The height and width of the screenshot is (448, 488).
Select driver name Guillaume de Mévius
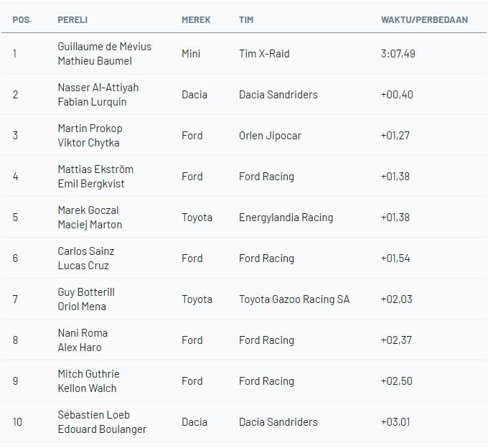tap(105, 47)
